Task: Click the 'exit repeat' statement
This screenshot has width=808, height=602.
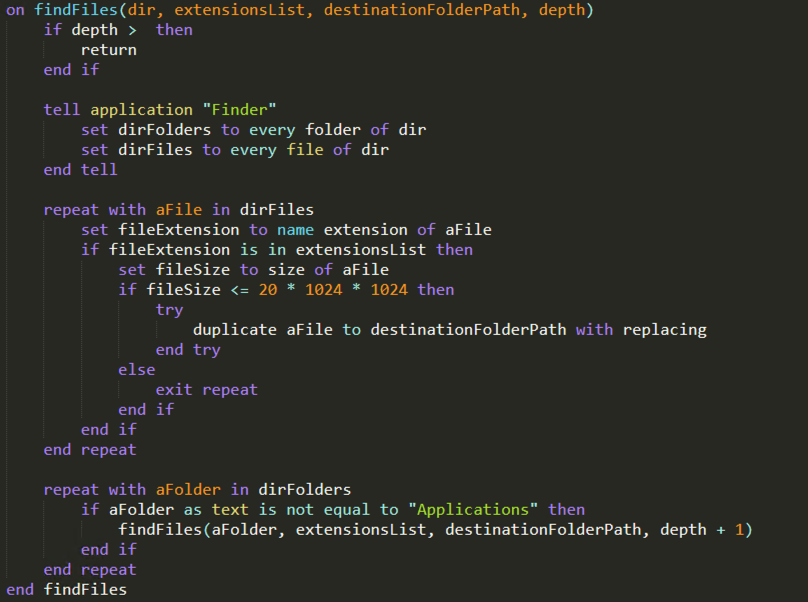Action: coord(207,390)
